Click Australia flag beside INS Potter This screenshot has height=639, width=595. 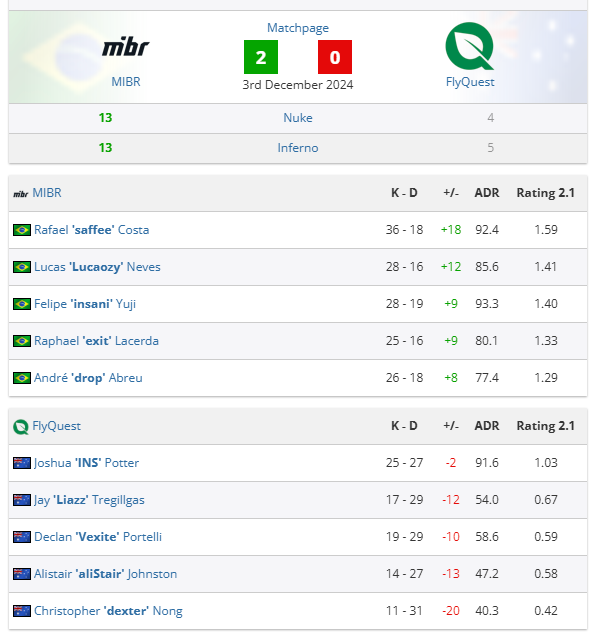tap(22, 463)
